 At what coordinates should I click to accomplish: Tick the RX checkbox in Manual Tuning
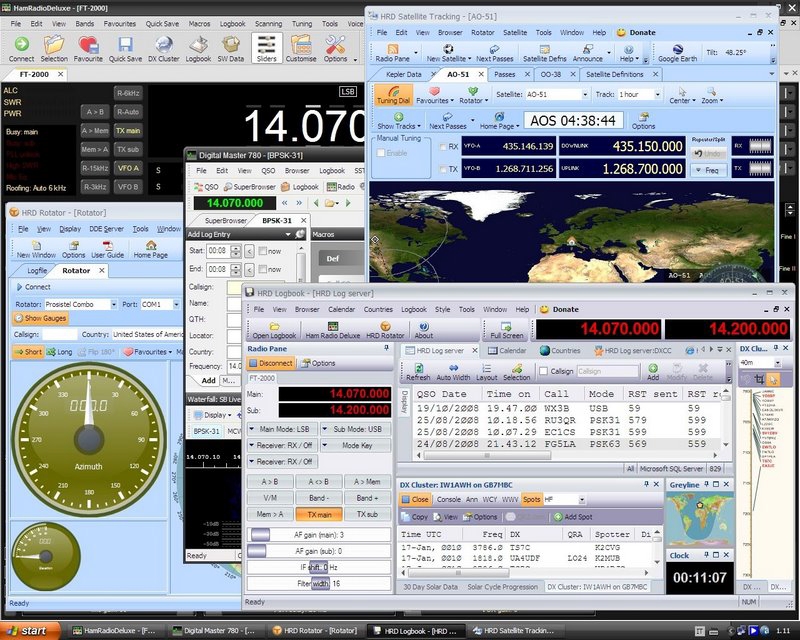click(x=443, y=146)
